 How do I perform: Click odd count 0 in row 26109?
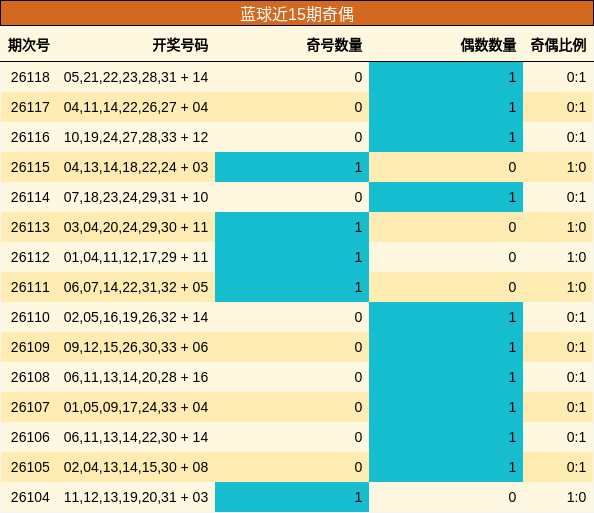click(358, 347)
